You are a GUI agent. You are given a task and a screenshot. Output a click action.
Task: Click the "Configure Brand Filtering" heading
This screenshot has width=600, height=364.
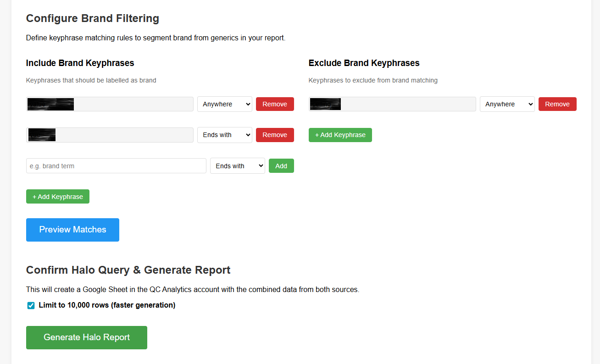pos(92,18)
